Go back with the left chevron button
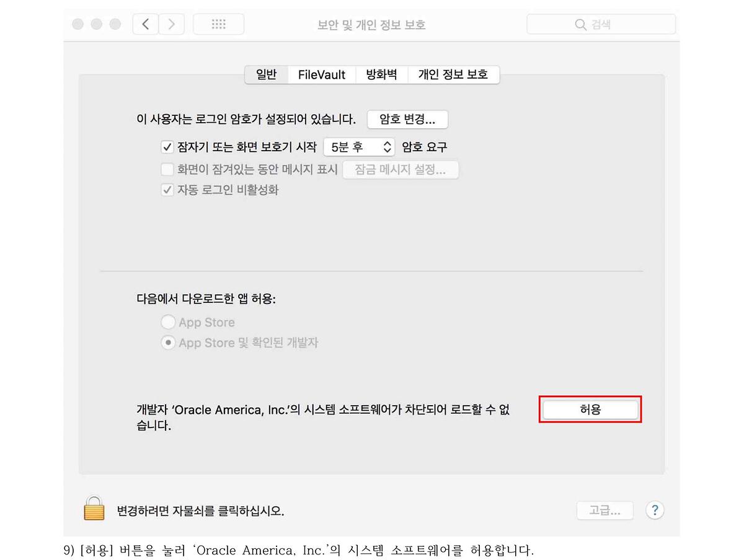This screenshot has width=744, height=560. pyautogui.click(x=146, y=24)
